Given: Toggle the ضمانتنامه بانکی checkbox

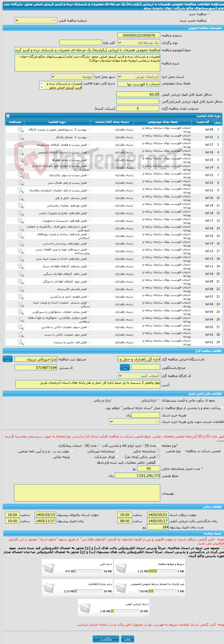Looking at the screenshot, I should click(x=158, y=451).
